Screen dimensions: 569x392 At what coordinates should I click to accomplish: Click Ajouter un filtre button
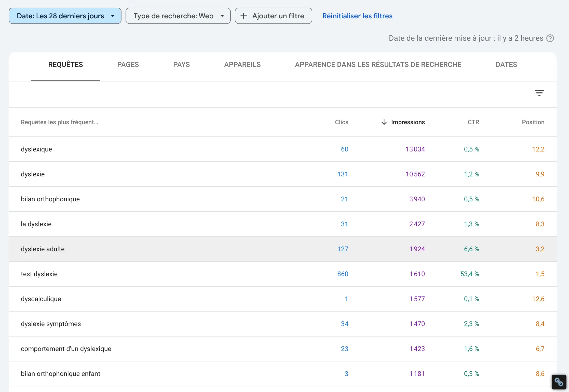273,16
